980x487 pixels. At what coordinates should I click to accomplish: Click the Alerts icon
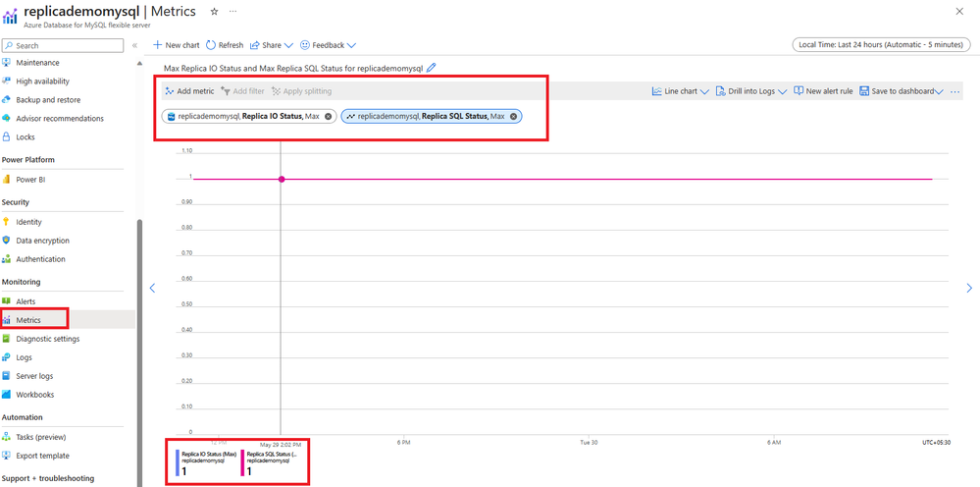(x=6, y=301)
